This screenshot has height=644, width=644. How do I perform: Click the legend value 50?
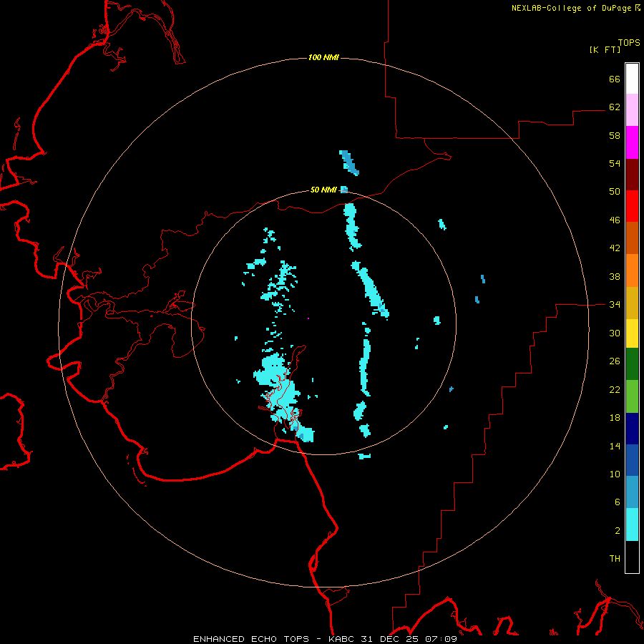(x=615, y=192)
